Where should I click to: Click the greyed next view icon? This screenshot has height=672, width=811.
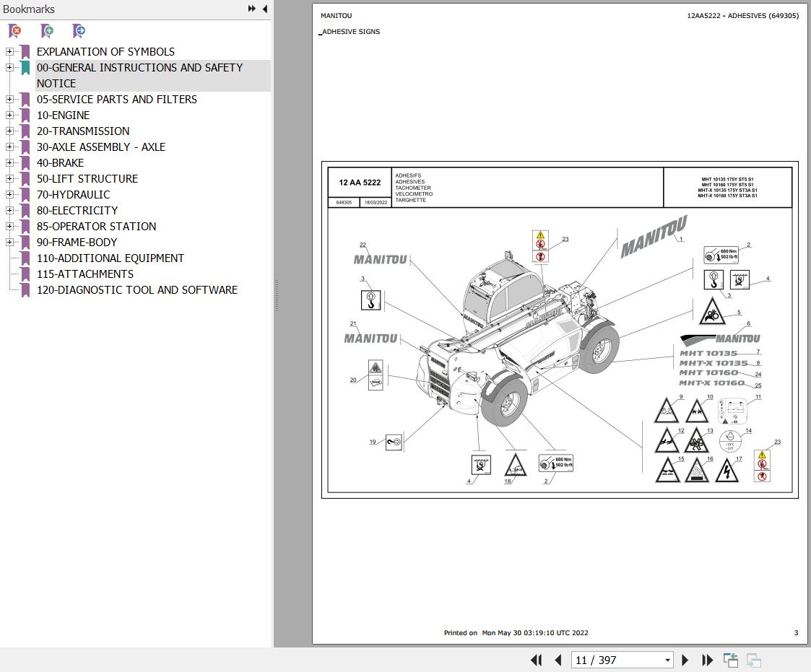754,660
